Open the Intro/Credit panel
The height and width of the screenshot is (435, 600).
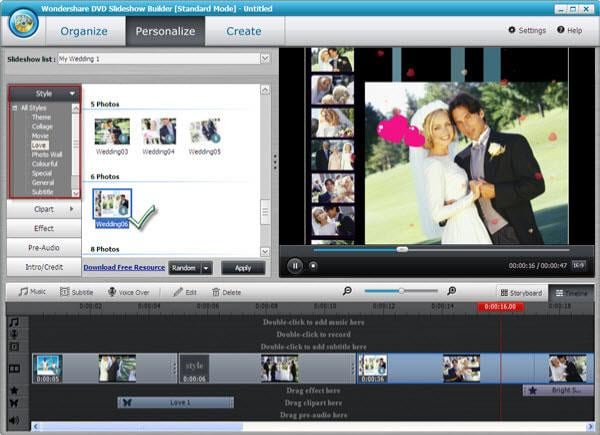(x=44, y=267)
